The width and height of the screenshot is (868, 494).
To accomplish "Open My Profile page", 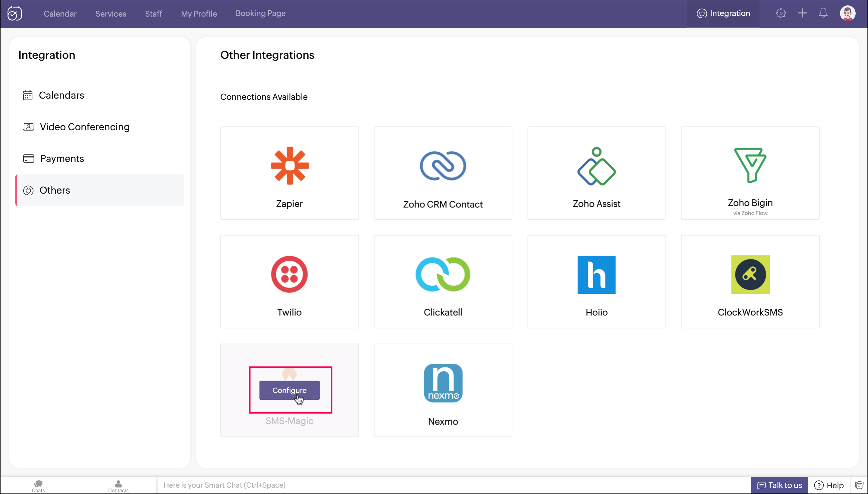I will click(x=199, y=14).
